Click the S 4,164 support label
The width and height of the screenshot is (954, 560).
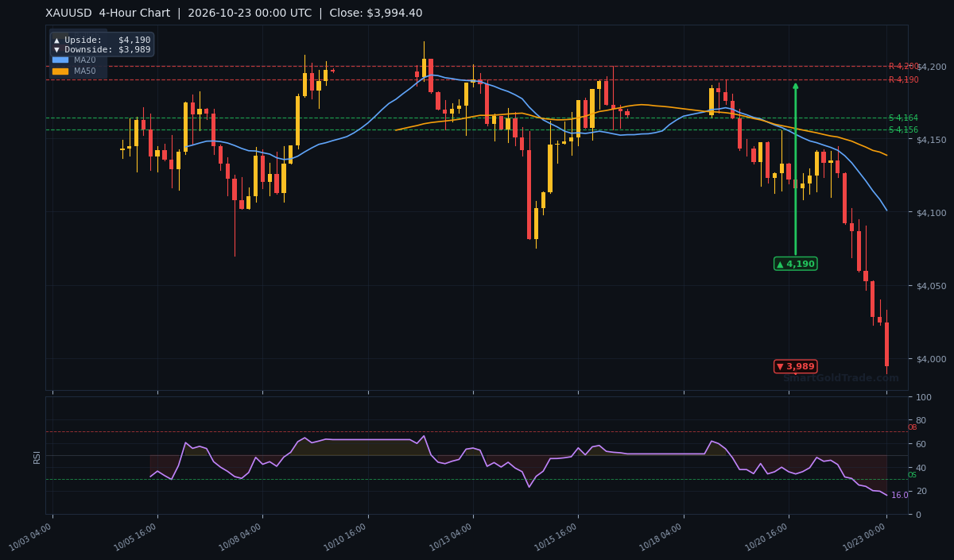(x=903, y=118)
